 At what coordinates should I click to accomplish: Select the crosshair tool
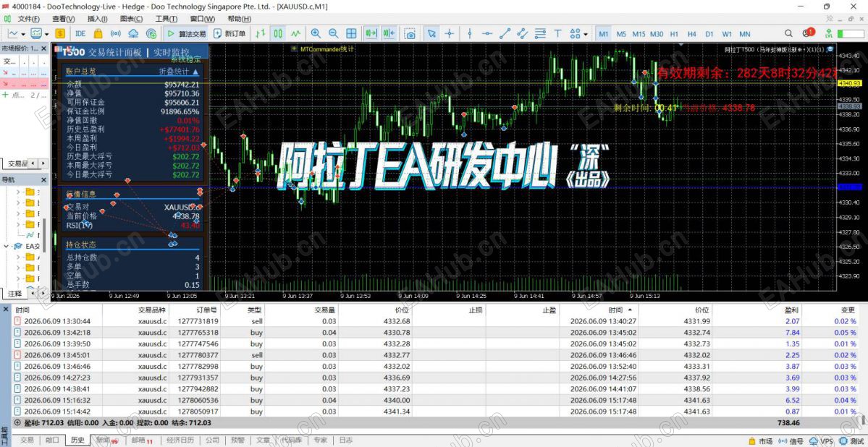(x=449, y=34)
